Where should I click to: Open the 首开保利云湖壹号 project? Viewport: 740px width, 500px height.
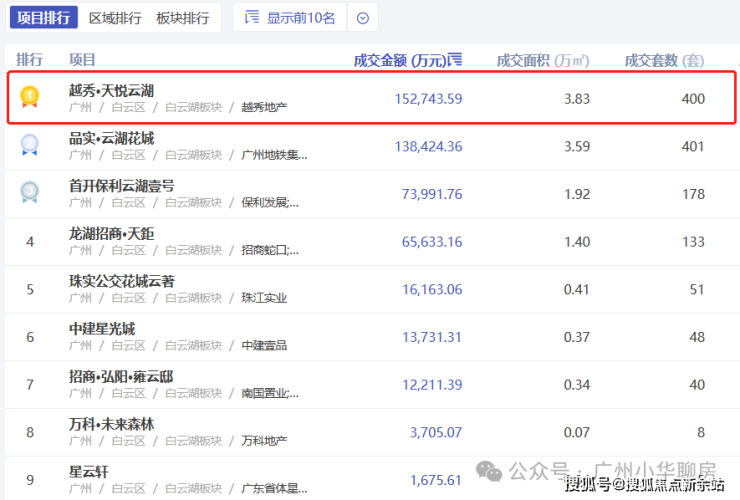pos(121,186)
